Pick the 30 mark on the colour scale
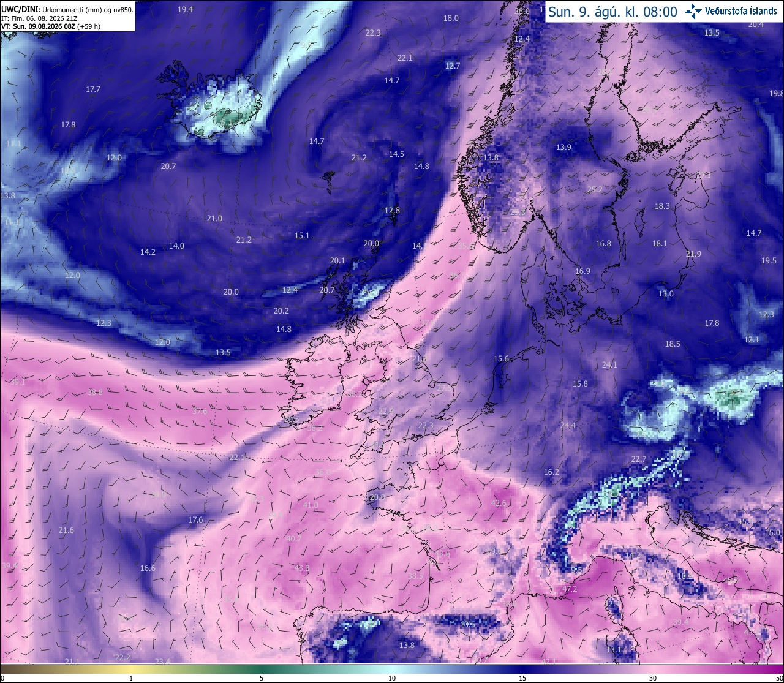 653,678
